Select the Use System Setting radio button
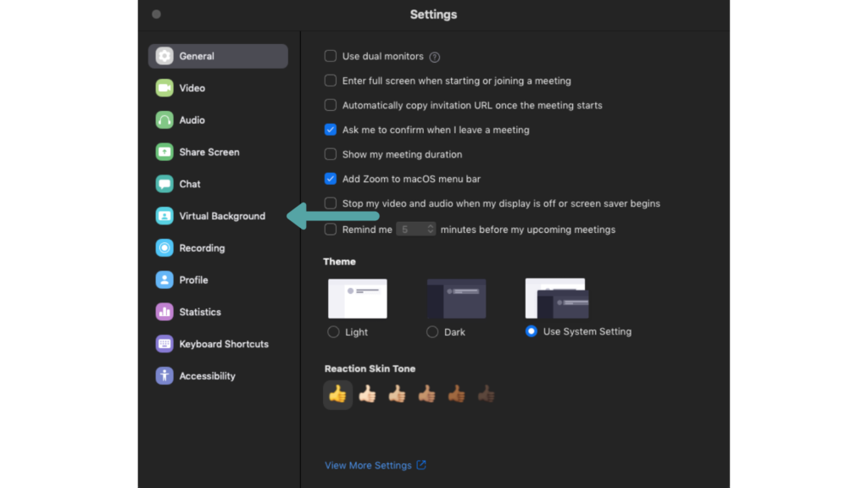The image size is (868, 488). pyautogui.click(x=531, y=332)
